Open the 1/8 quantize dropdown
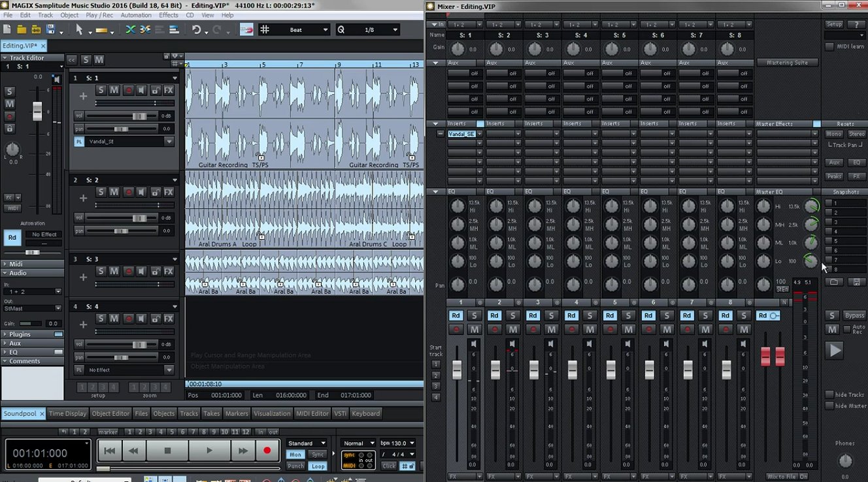Screen dimensions: 868x482 (x=395, y=29)
